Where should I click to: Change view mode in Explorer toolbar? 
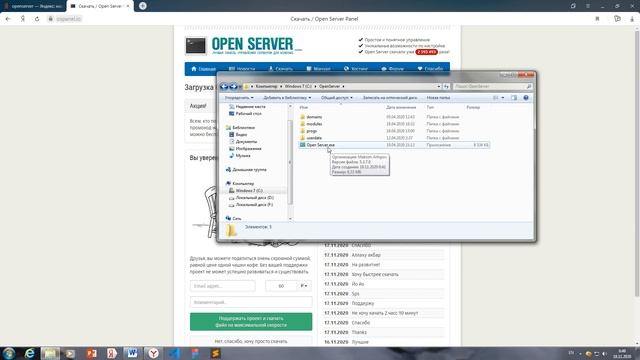pyautogui.click(x=496, y=98)
